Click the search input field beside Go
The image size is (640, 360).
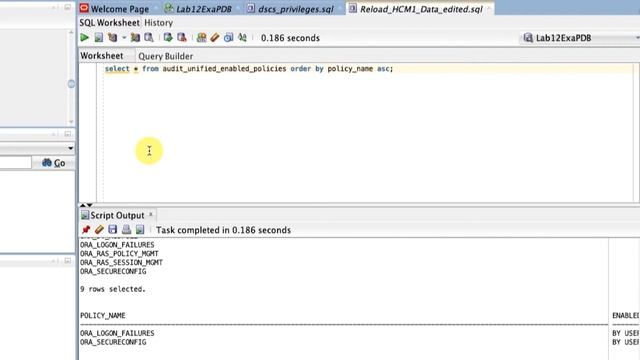[16, 163]
